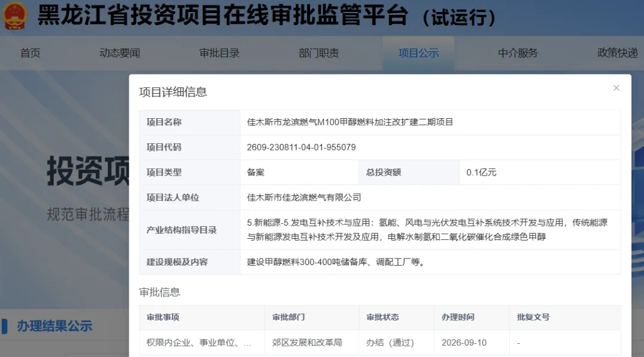Click the 批复文号 column header
This screenshot has width=644, height=357.
tap(533, 317)
